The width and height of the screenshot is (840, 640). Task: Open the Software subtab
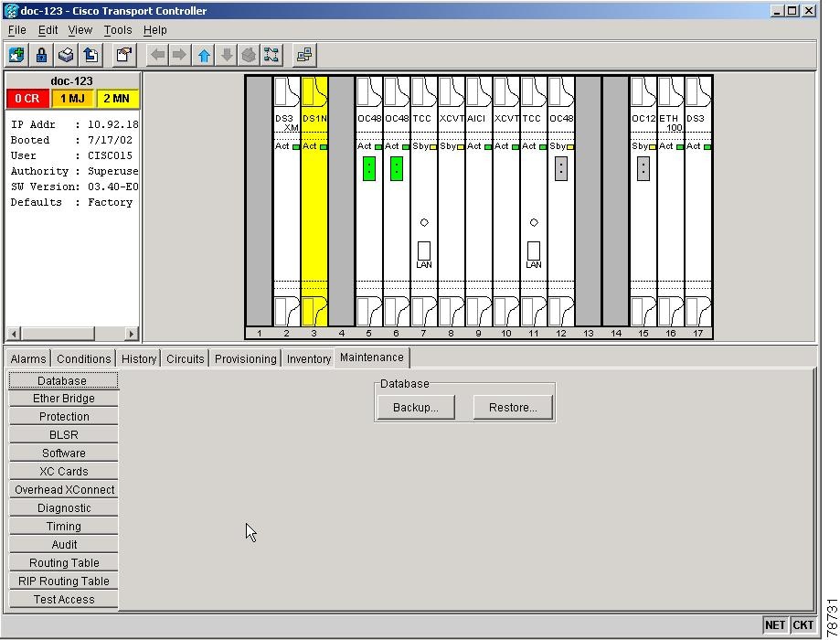click(x=63, y=453)
